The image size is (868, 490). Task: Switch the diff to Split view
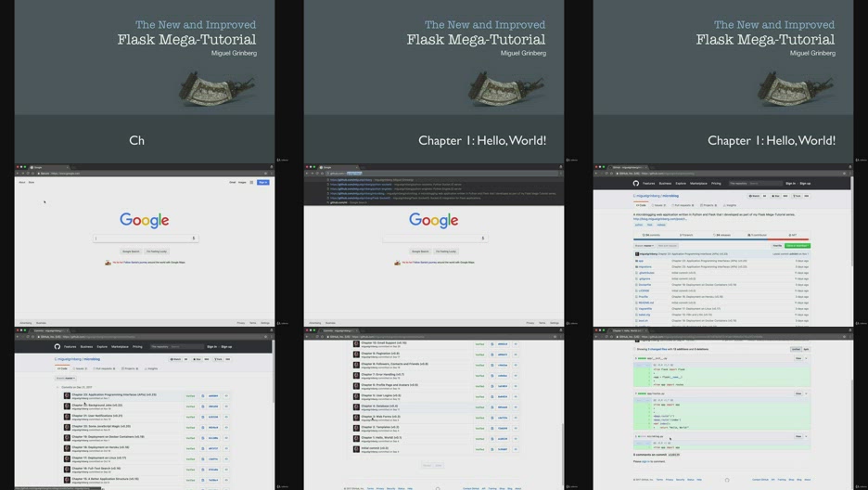(x=806, y=349)
